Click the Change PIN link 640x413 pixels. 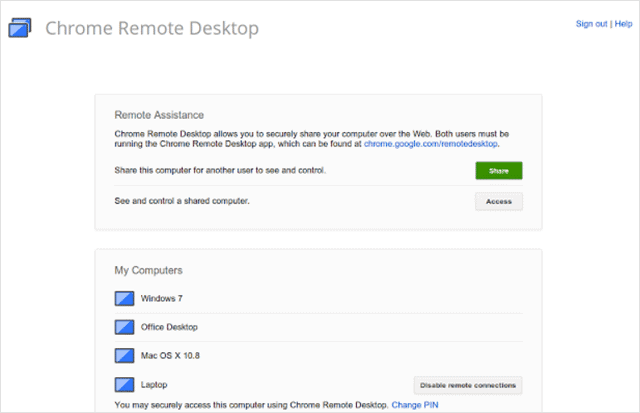pos(415,405)
